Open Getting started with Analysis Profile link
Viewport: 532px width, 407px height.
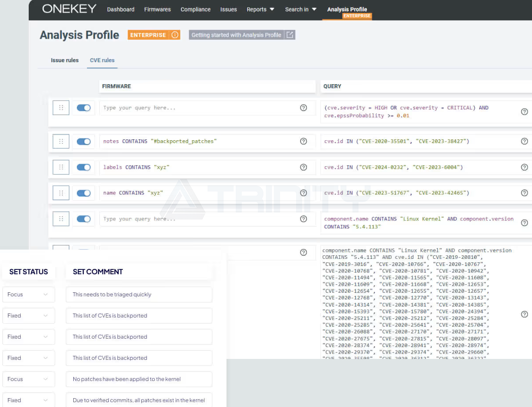[236, 35]
